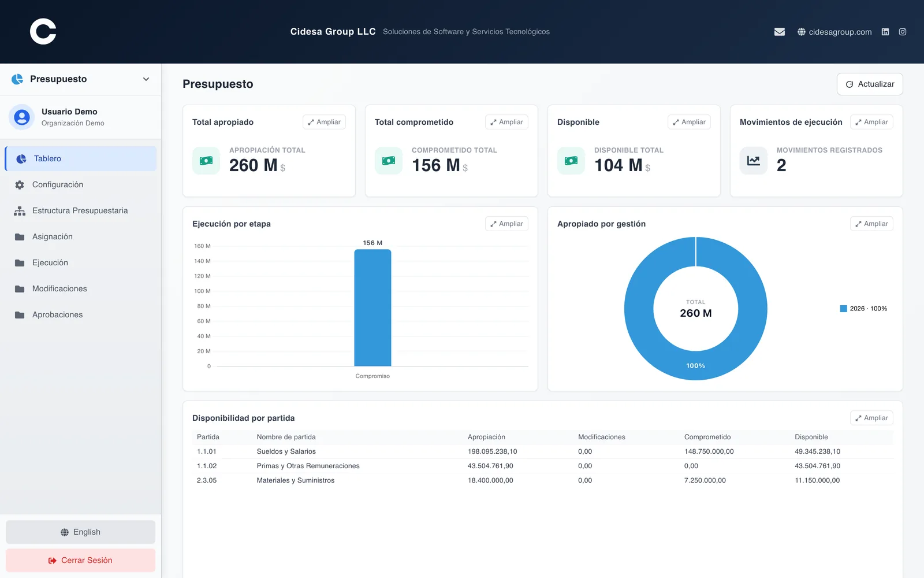The image size is (924, 578).
Task: Click the money icon in Total apropiado card
Action: click(x=206, y=161)
